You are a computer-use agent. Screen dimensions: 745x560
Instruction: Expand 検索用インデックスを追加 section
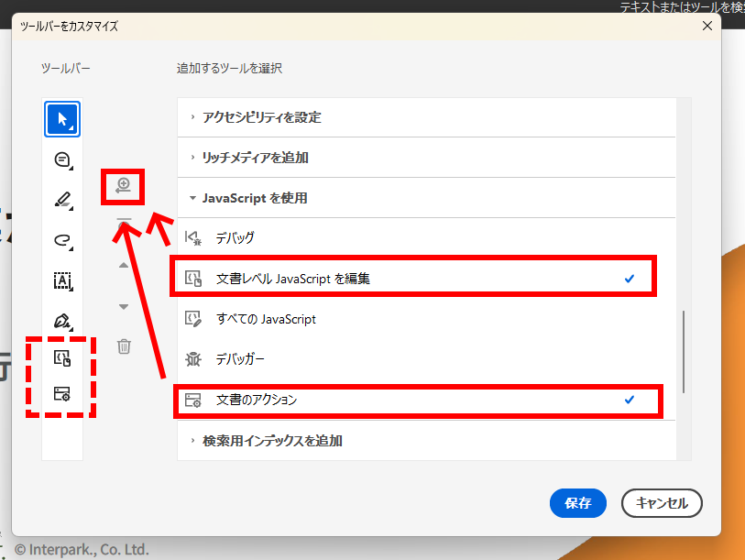click(271, 441)
